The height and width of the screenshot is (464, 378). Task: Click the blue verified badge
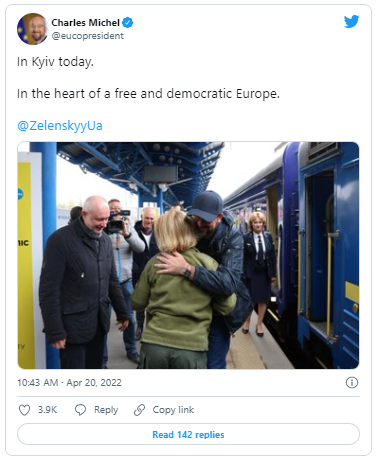pyautogui.click(x=128, y=23)
